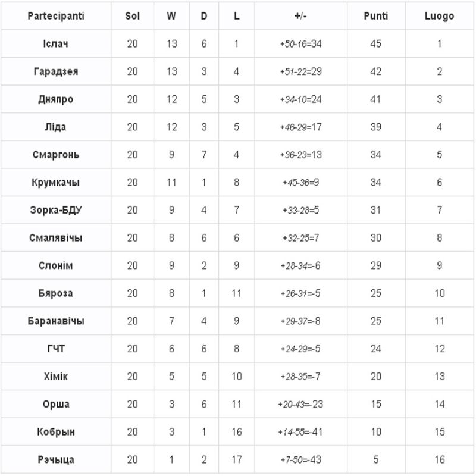Click the Punti column header
The height and width of the screenshot is (476, 476).
[375, 16]
